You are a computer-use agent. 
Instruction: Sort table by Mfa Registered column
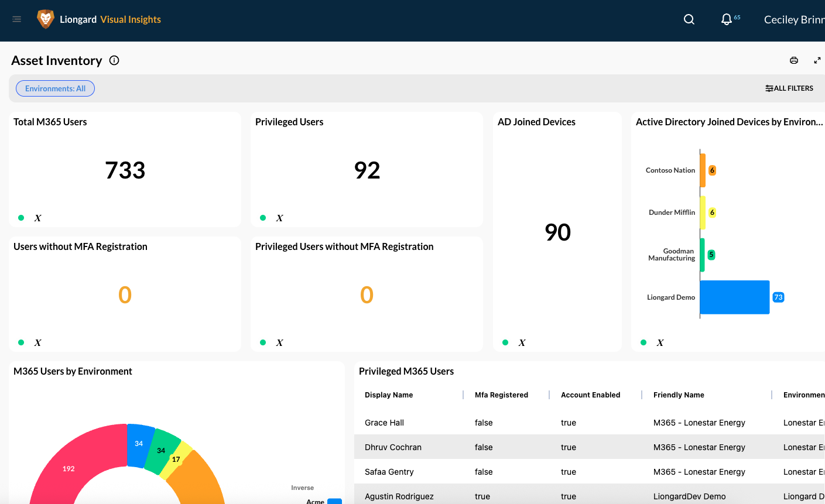501,395
